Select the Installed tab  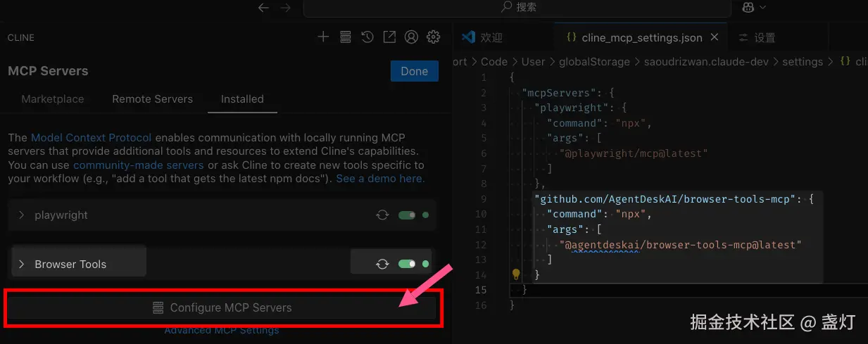click(242, 99)
